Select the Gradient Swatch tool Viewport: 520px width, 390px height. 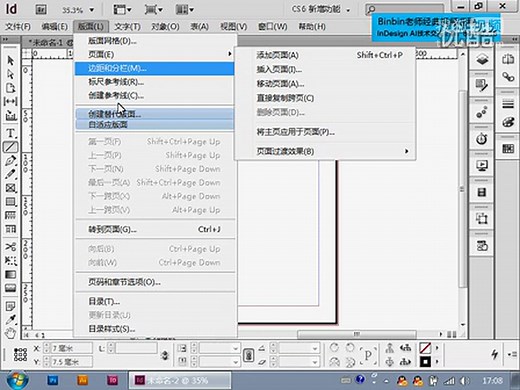click(11, 274)
